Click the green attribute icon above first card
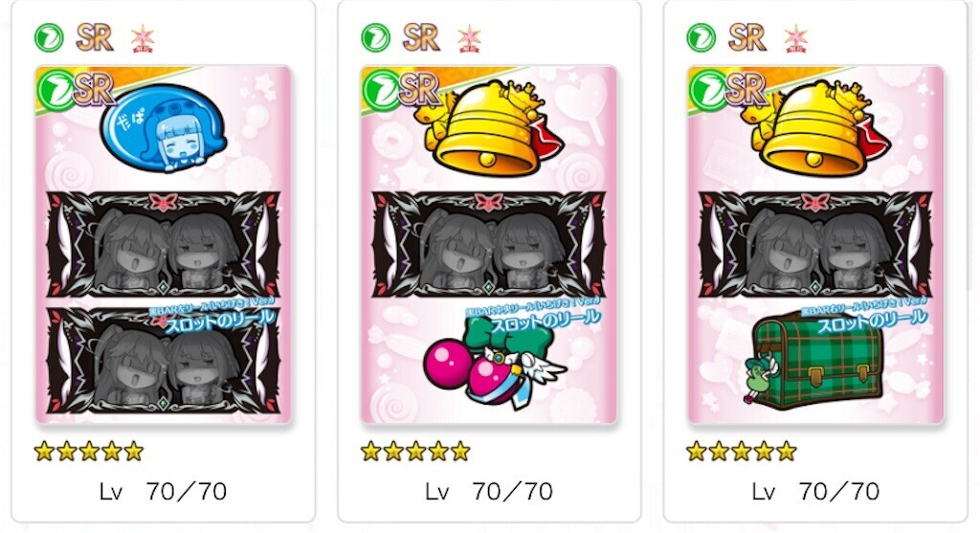Viewport: 980px width, 533px height. 49,38
